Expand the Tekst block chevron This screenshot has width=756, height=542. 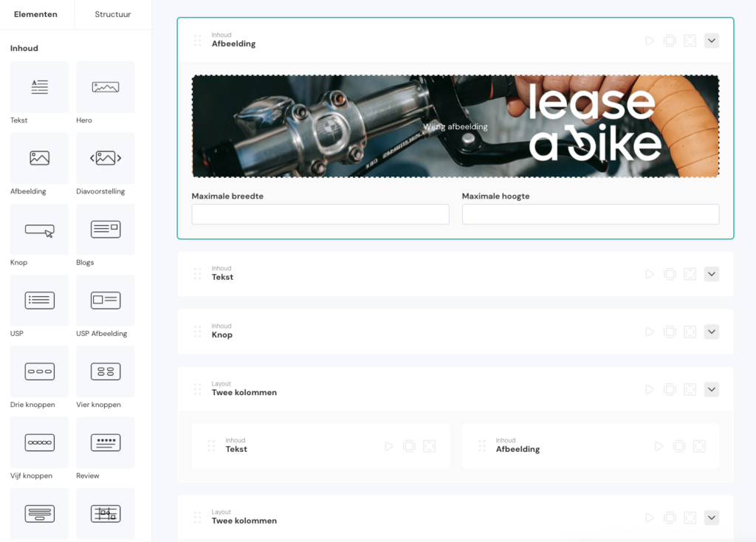[x=711, y=274]
